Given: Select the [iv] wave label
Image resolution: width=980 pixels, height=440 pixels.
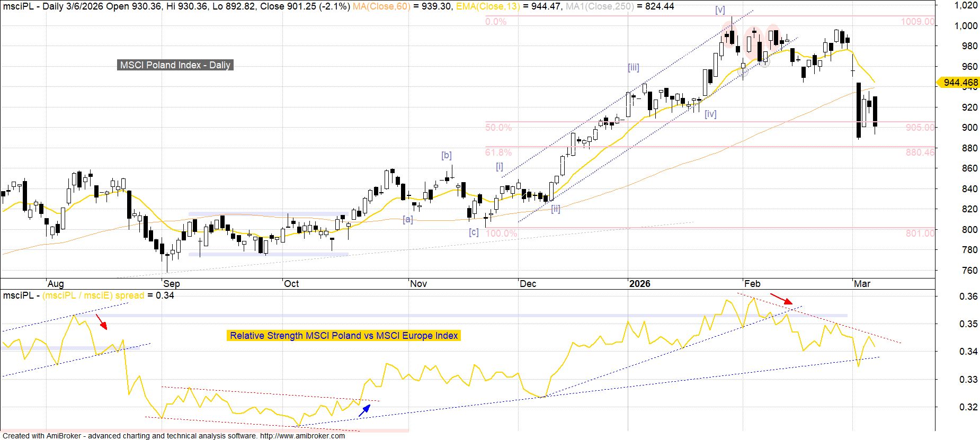Looking at the screenshot, I should click(x=710, y=114).
